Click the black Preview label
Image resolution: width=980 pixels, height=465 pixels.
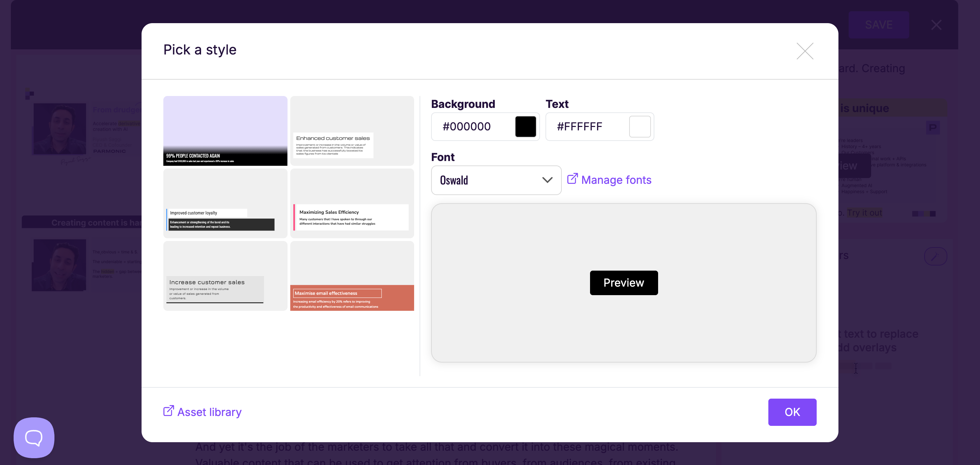point(623,283)
